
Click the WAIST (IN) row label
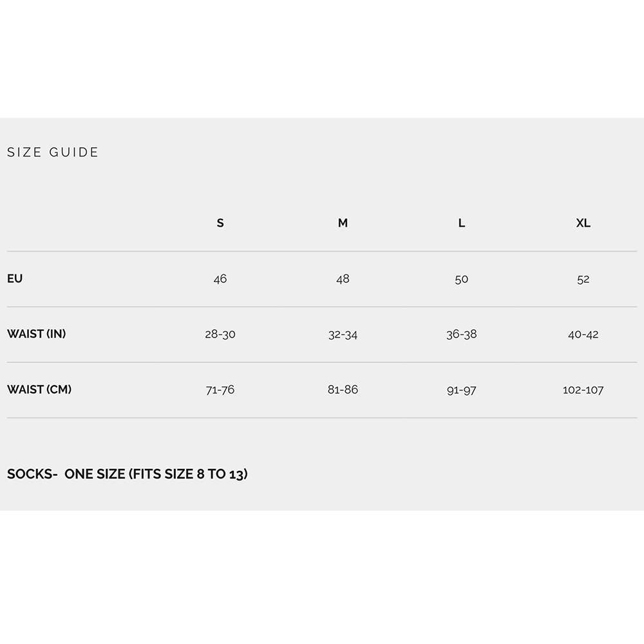tap(37, 334)
